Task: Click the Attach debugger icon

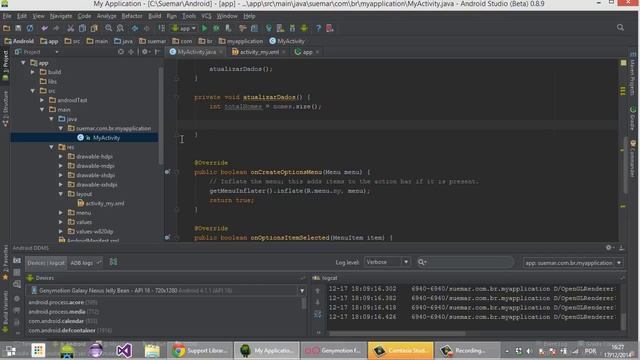Action: 228,28
